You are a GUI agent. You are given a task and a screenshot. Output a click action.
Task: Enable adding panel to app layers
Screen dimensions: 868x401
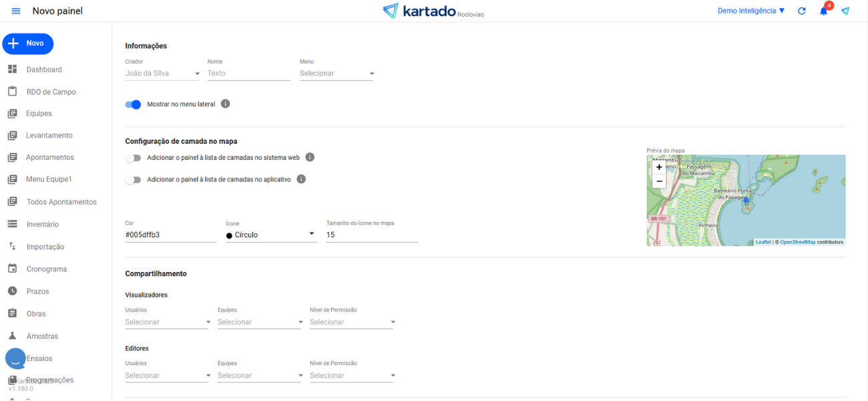tap(134, 180)
